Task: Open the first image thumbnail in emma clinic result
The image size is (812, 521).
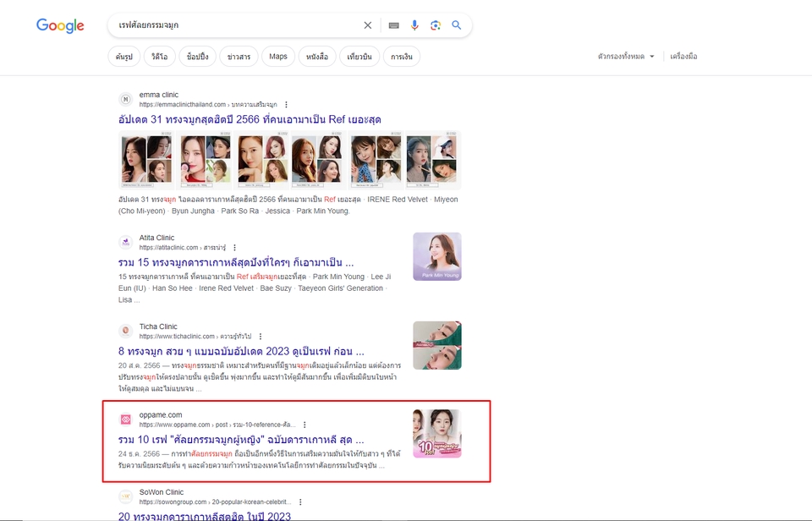Action: click(x=146, y=160)
